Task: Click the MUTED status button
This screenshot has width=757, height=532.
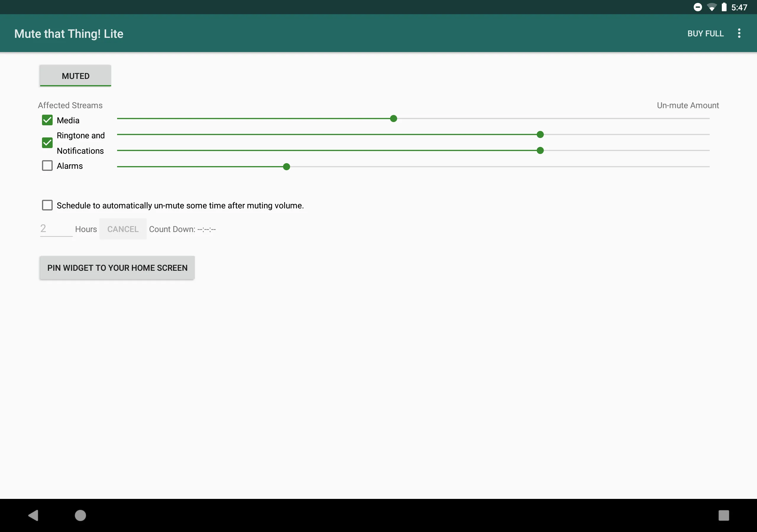Action: (75, 75)
